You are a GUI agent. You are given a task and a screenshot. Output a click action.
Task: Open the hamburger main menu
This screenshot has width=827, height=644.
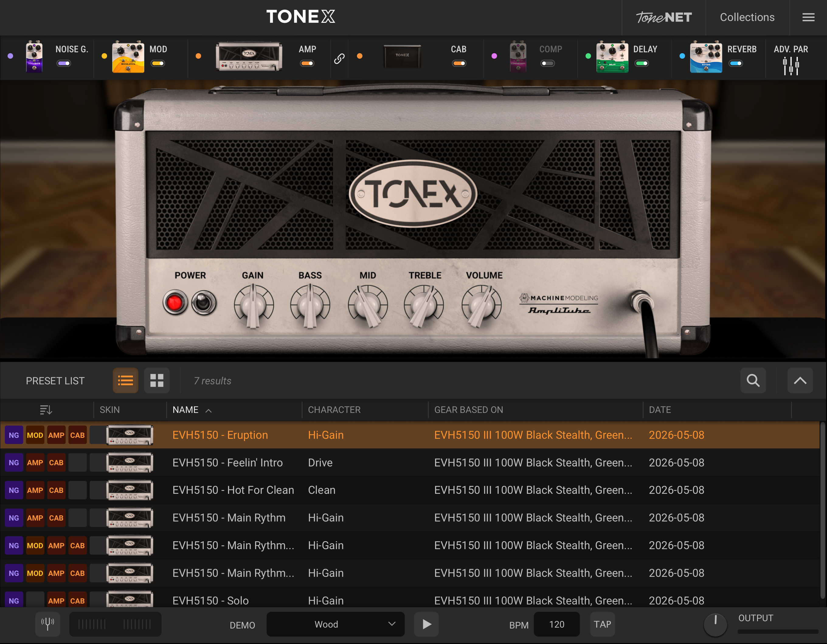coord(808,17)
